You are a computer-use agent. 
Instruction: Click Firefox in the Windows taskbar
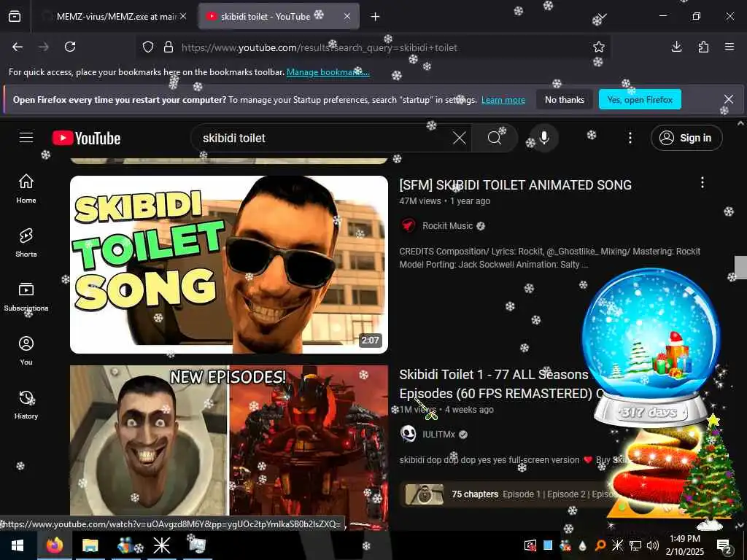coord(55,545)
